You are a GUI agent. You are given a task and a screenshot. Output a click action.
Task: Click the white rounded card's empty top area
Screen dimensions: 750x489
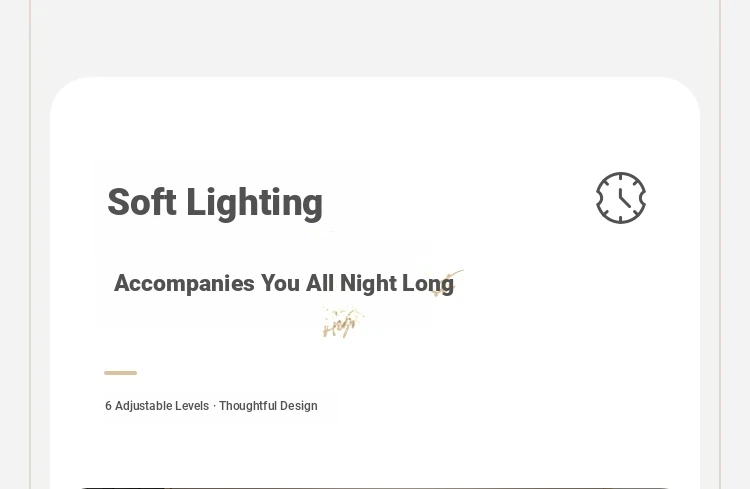point(375,120)
